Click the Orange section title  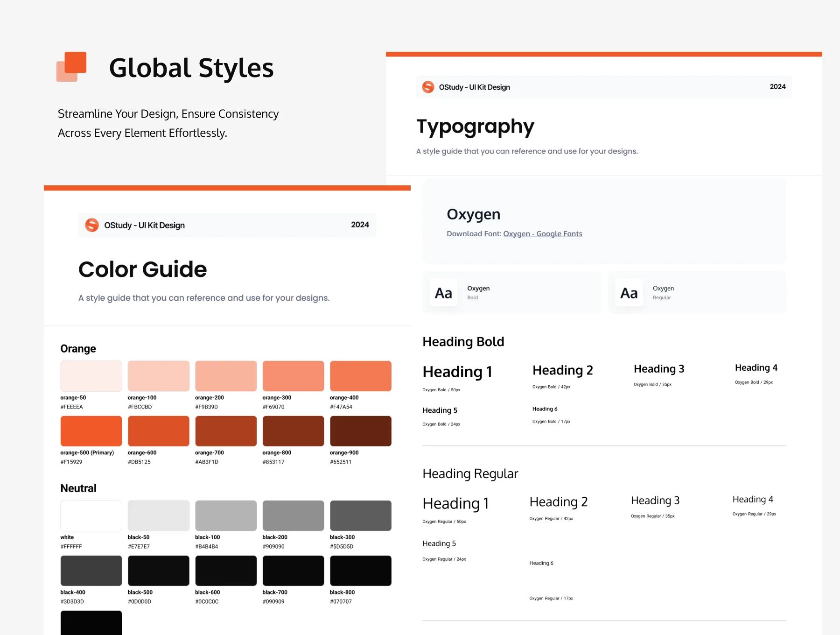pyautogui.click(x=78, y=349)
